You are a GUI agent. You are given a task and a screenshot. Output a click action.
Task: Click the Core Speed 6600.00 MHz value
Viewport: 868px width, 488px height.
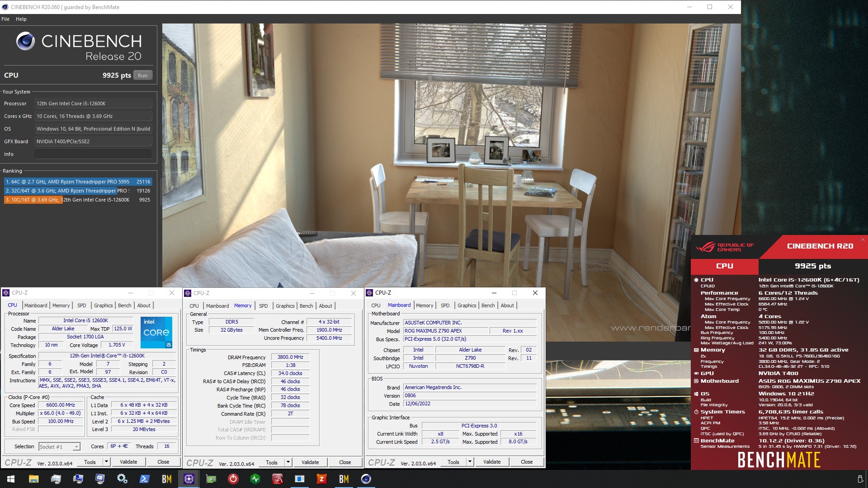61,405
